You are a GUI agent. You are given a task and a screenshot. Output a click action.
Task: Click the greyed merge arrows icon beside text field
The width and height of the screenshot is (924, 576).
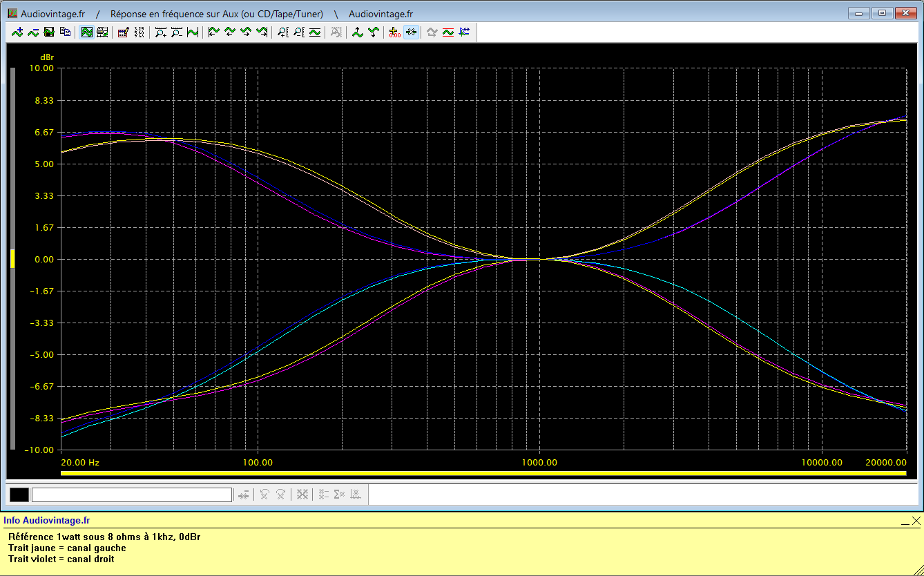(243, 495)
